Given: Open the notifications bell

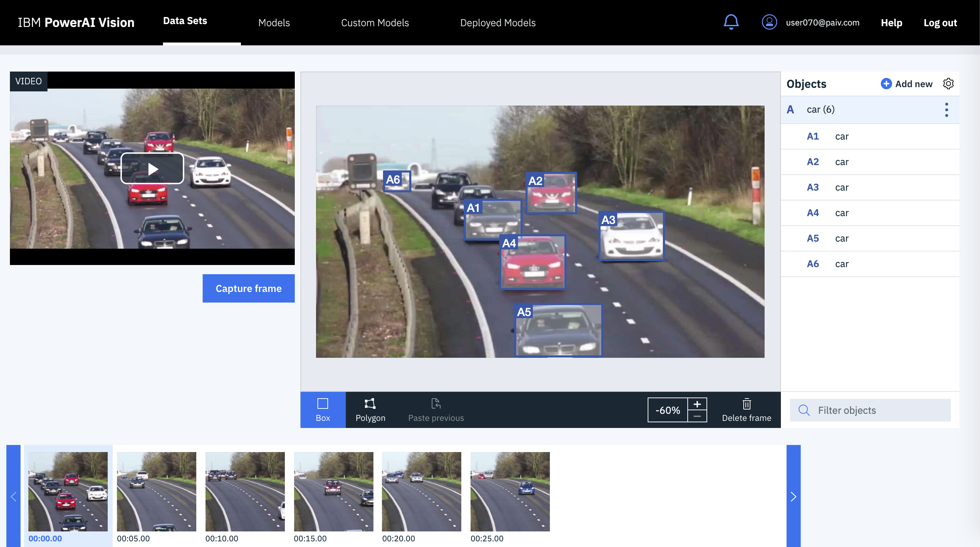Looking at the screenshot, I should (x=731, y=22).
